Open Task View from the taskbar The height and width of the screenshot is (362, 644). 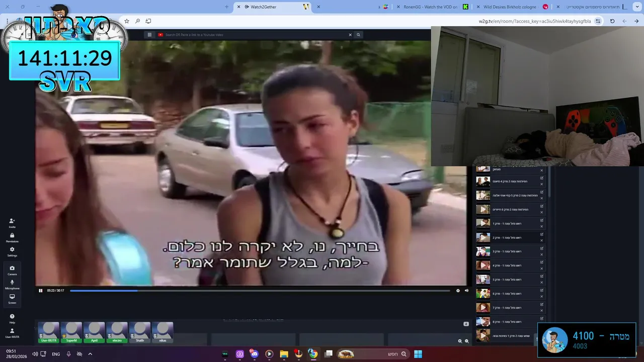point(329,354)
